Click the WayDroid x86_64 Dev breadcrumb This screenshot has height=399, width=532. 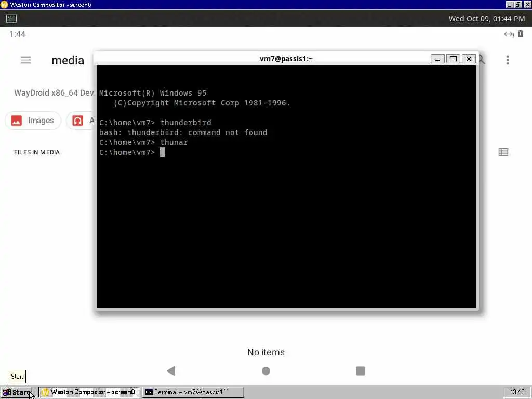click(x=54, y=93)
